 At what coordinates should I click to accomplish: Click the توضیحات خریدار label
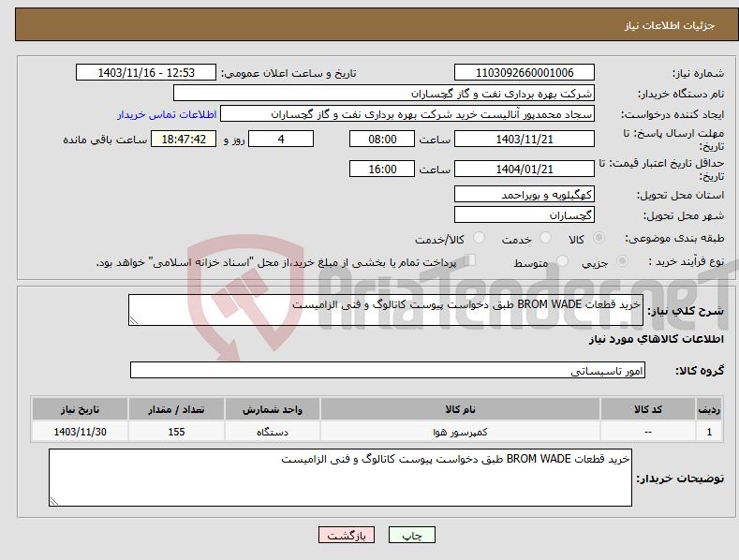(680, 479)
